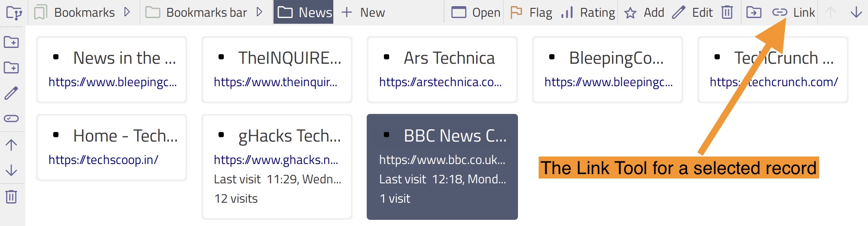Click the New button with plus
This screenshot has width=868, height=226.
363,12
